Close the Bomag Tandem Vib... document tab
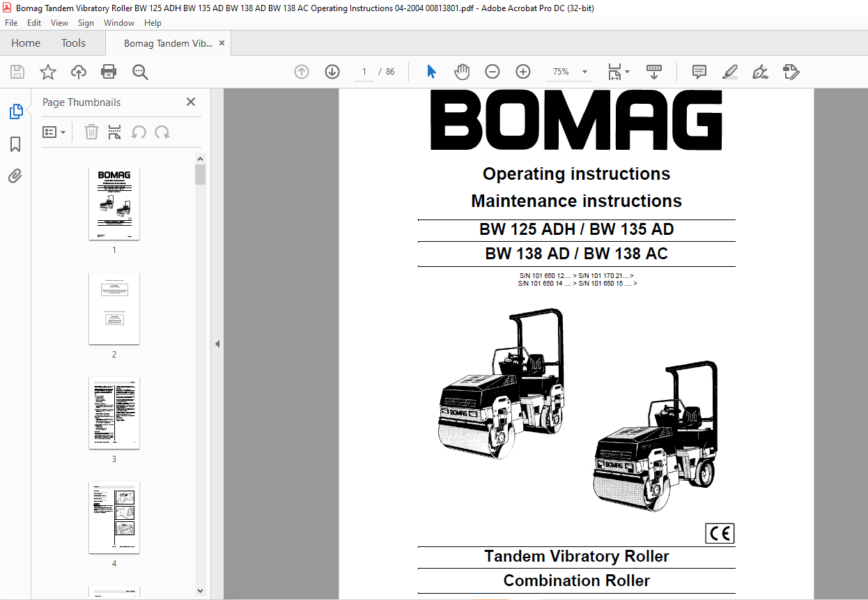The height and width of the screenshot is (600, 868). click(222, 43)
